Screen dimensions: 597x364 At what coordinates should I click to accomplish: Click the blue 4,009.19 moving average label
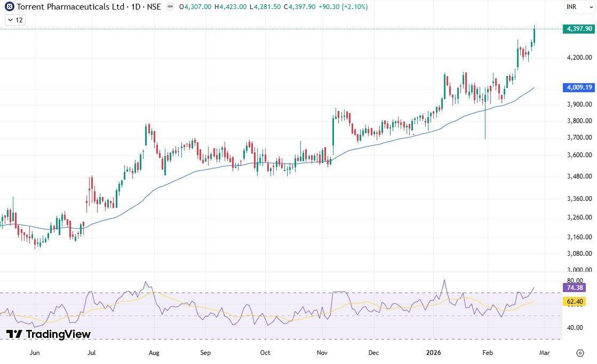coord(579,87)
